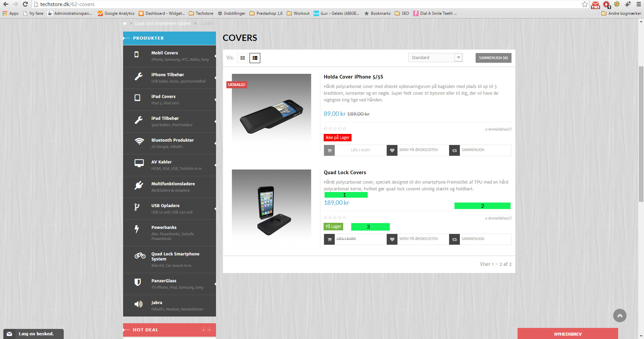Click the heart icon on Quad Lock Covers

click(x=392, y=239)
